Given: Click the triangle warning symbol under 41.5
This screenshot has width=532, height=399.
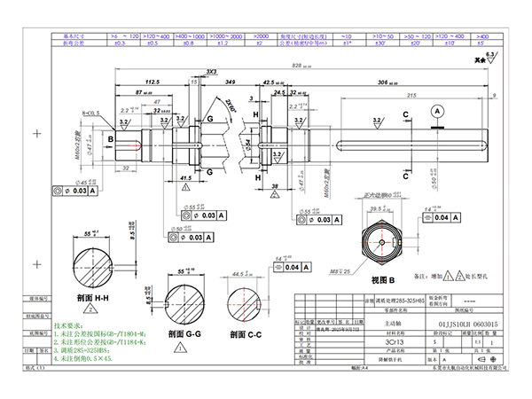Looking at the screenshot, I should point(187,188).
